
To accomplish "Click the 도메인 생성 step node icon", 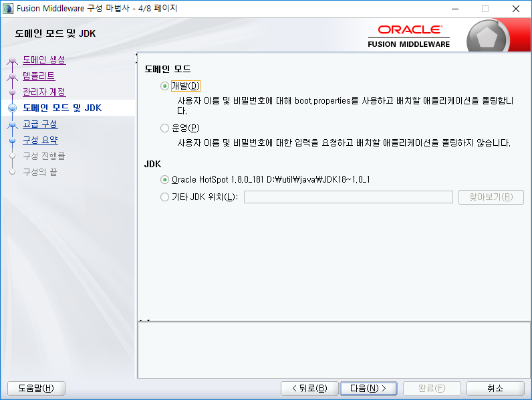I will [13, 60].
